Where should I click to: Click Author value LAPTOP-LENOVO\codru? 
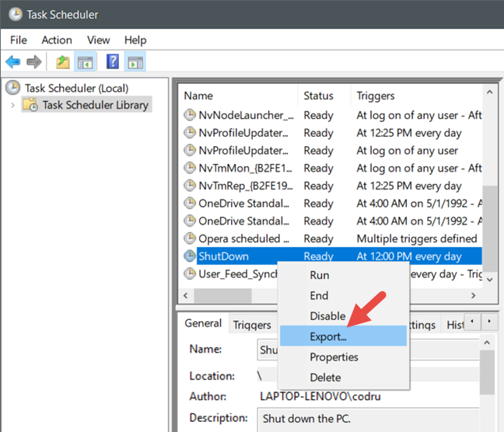pyautogui.click(x=320, y=396)
